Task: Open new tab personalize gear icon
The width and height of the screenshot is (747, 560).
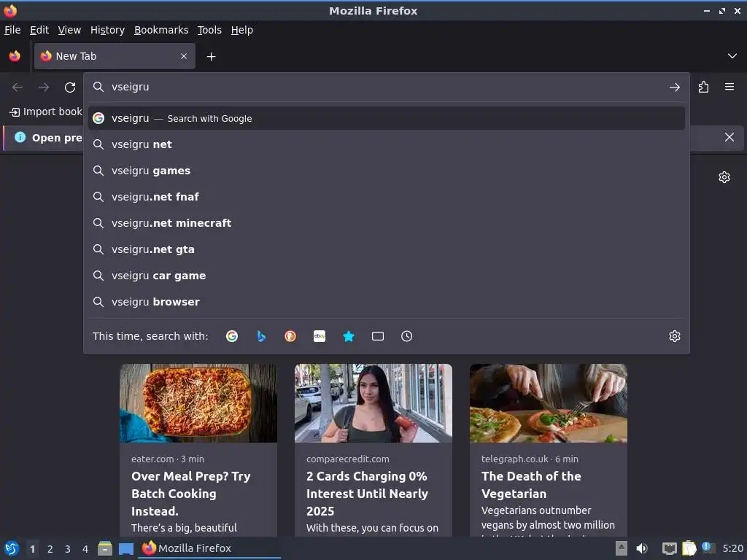Action: coord(724,177)
